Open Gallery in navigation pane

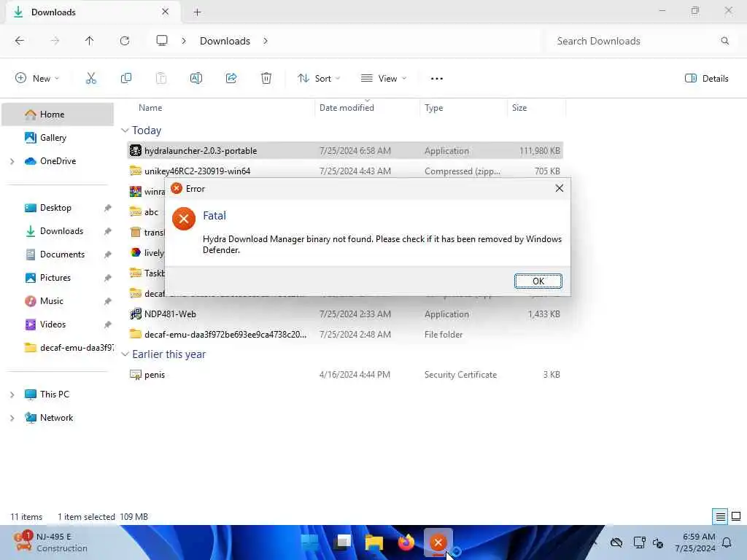pos(53,138)
